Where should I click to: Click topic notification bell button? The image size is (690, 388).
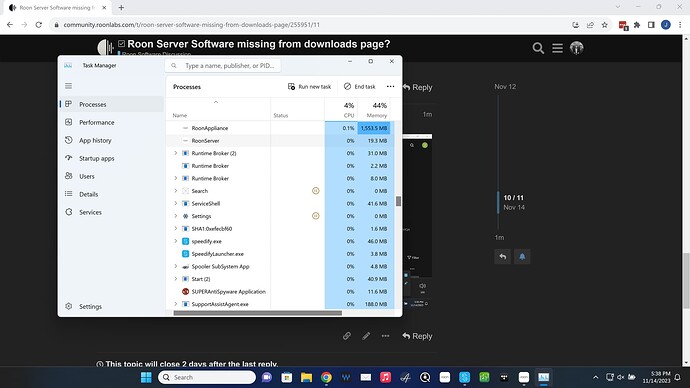click(x=522, y=256)
